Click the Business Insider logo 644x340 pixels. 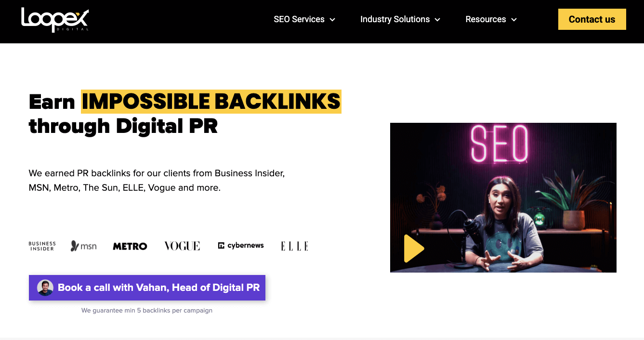[42, 246]
